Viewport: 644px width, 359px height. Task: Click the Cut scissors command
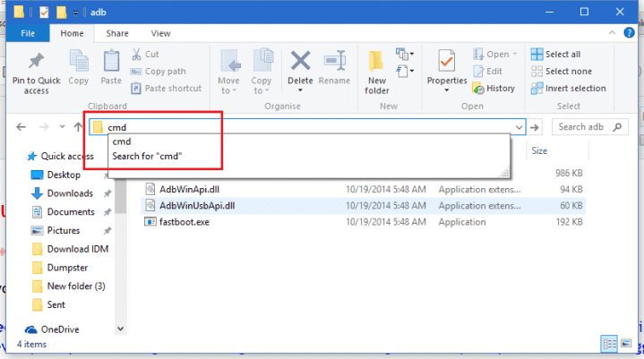pyautogui.click(x=145, y=54)
